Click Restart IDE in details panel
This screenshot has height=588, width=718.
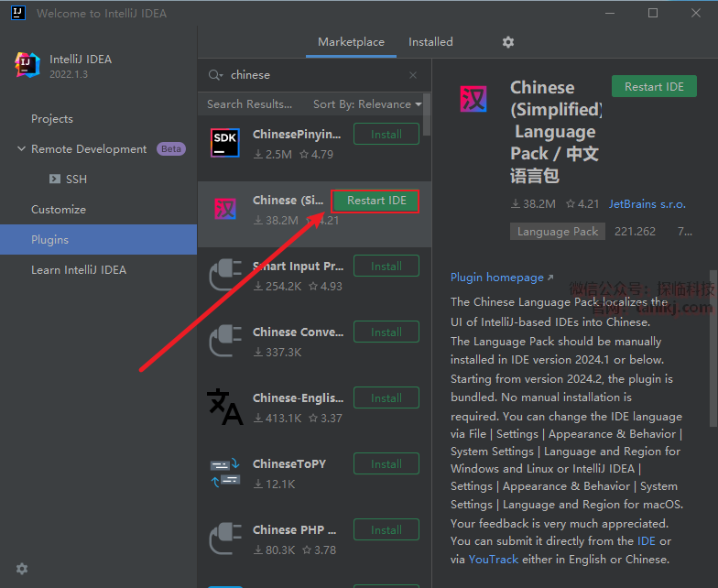654,86
